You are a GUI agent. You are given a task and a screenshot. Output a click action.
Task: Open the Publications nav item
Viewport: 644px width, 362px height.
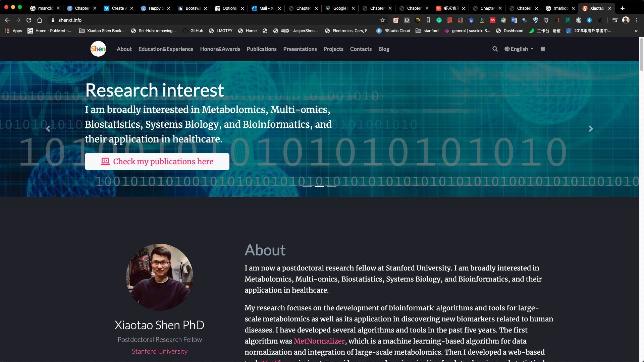[x=262, y=49]
